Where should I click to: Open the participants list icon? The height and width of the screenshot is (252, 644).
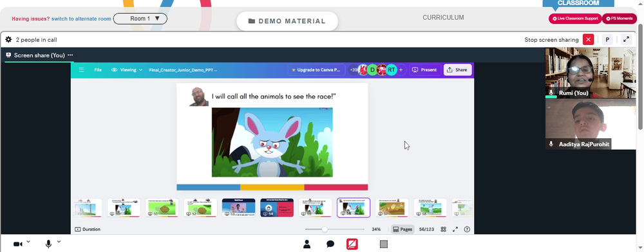pos(307,244)
